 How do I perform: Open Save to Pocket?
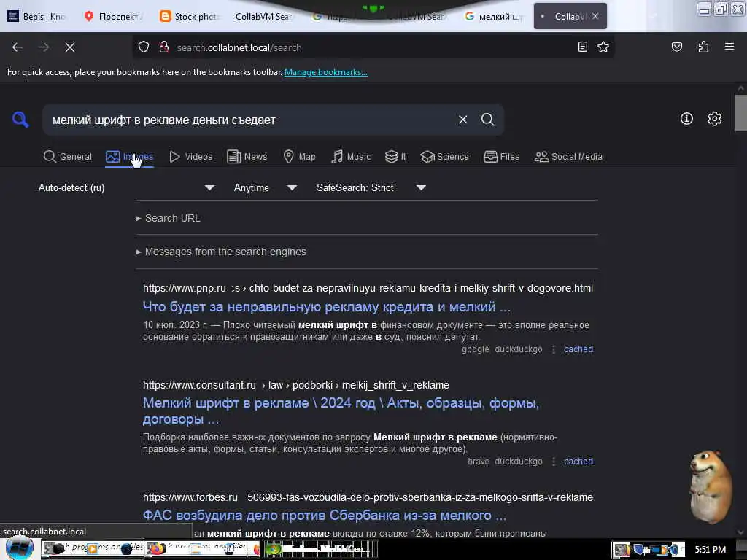(676, 47)
